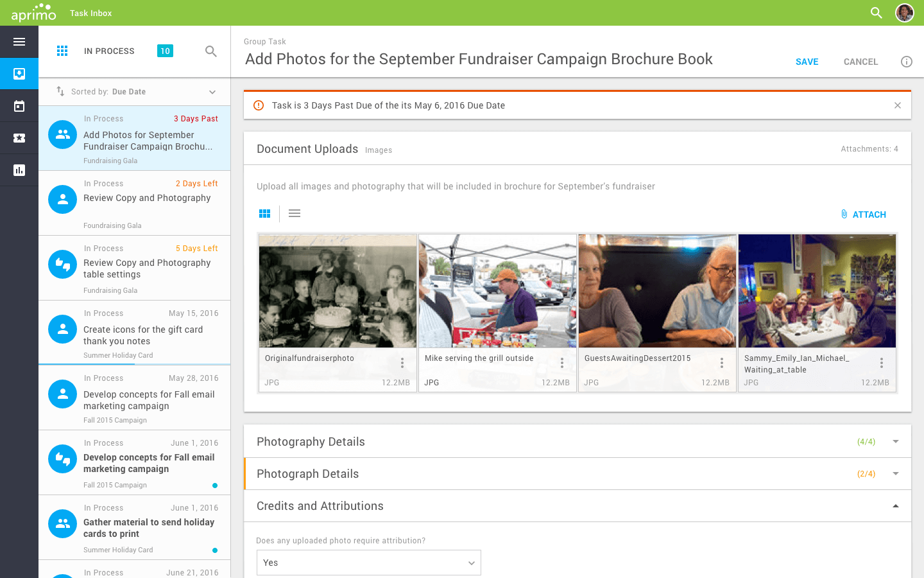Click person icon of 2 Days Left task
The height and width of the screenshot is (578, 924).
coord(63,200)
